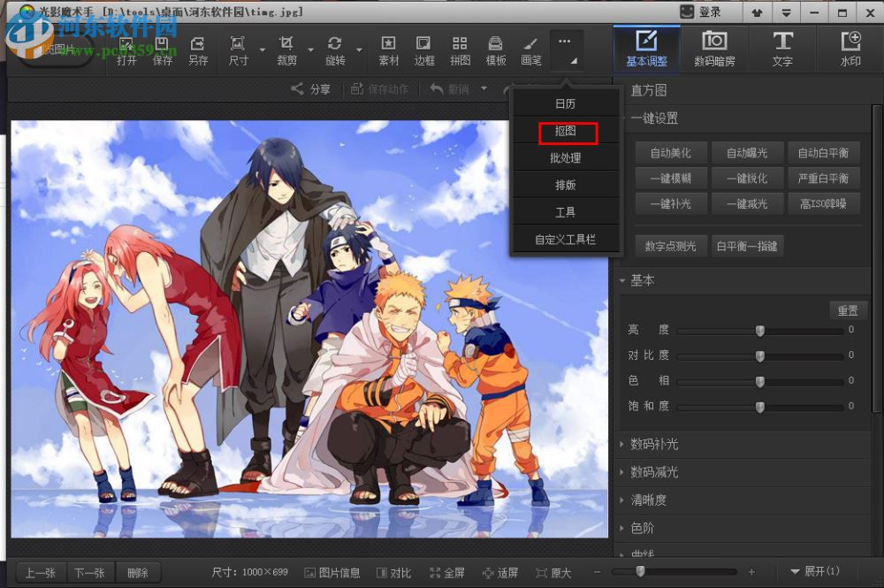884x588 pixels.
Task: Enter 全屏 (Fullscreen) view from bottom bar
Action: pos(446,573)
